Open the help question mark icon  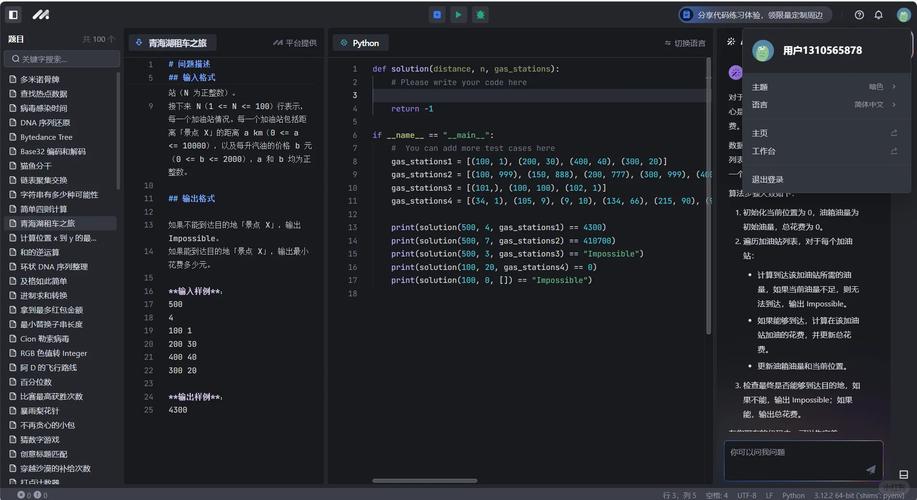tap(859, 15)
